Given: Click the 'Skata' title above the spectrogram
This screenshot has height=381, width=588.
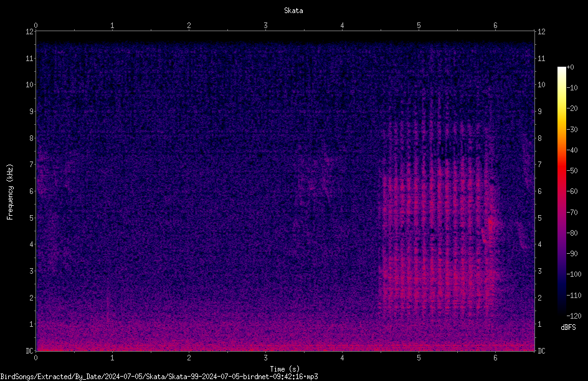Looking at the screenshot, I should coord(293,11).
